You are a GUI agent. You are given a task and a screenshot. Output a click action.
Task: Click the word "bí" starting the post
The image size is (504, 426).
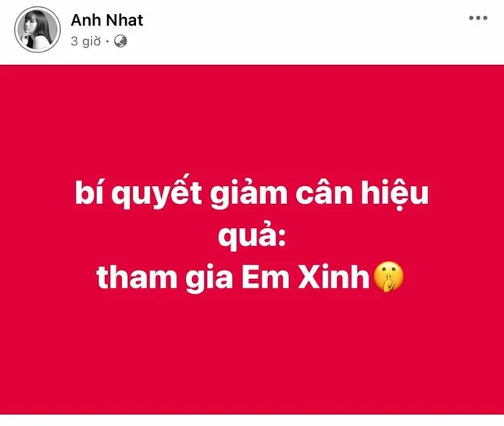(89, 192)
